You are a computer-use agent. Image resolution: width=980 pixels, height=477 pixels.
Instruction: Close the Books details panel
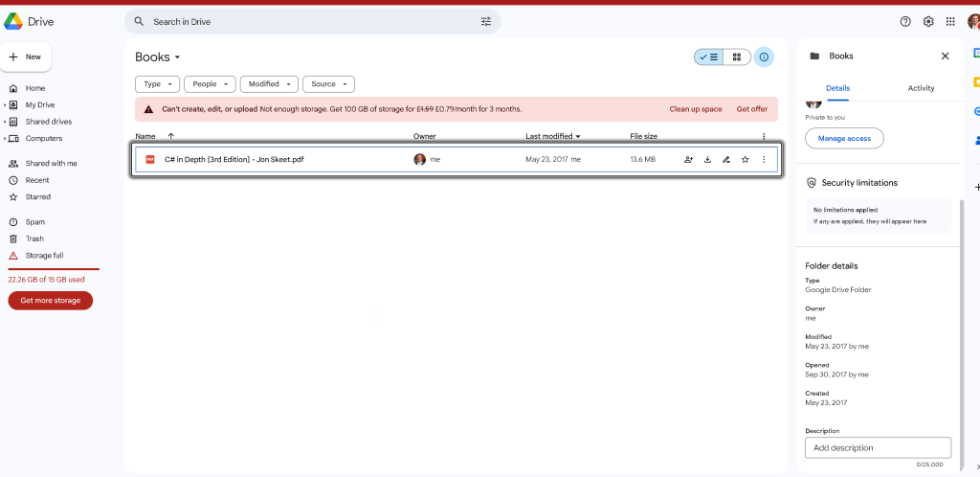pos(945,57)
